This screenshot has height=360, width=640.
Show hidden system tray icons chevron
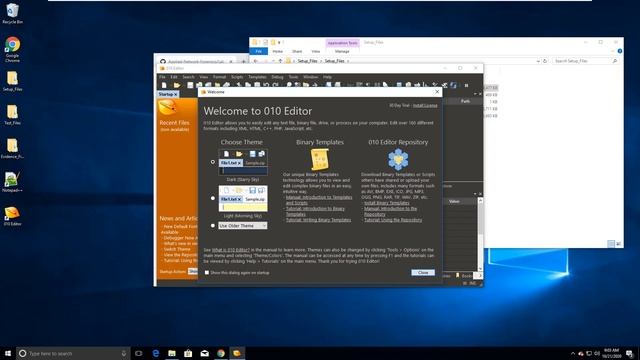pos(573,353)
